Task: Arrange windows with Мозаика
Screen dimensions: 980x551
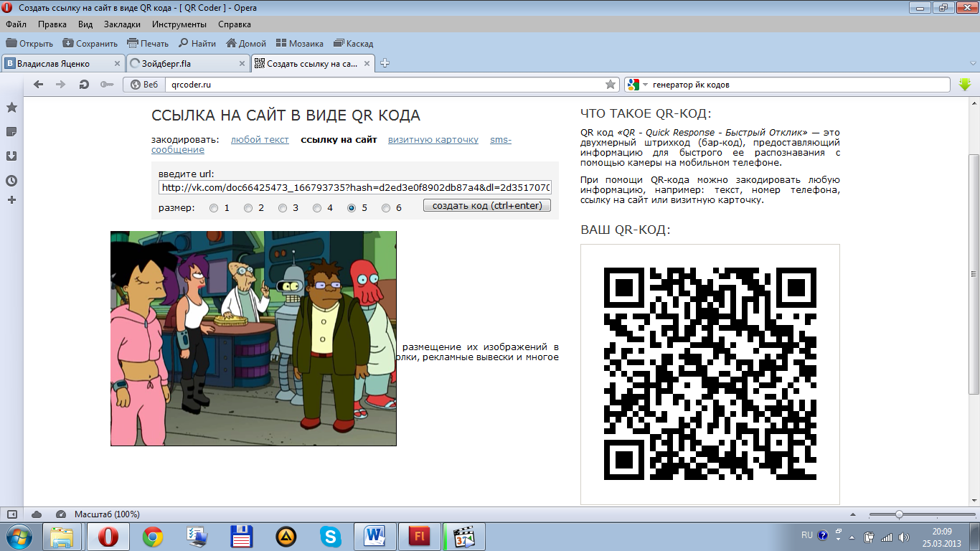Action: coord(300,43)
